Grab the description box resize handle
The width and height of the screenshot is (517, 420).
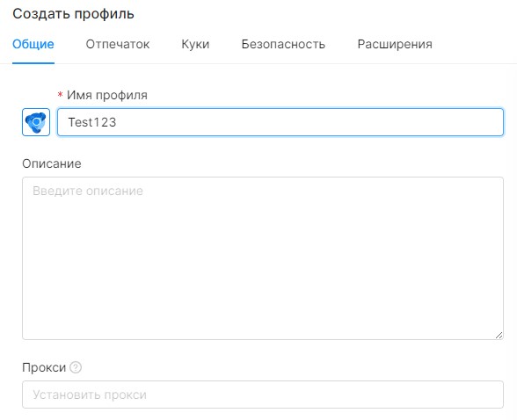499,335
